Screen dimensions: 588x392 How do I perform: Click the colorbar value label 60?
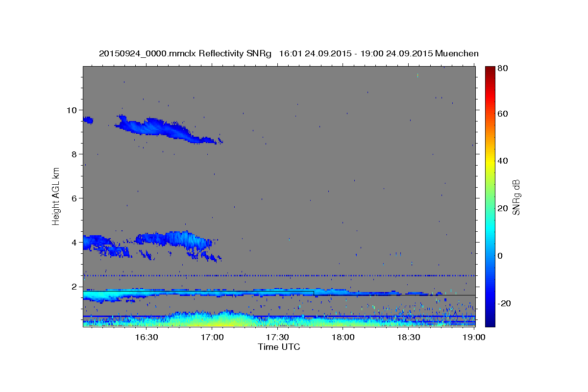pos(503,114)
